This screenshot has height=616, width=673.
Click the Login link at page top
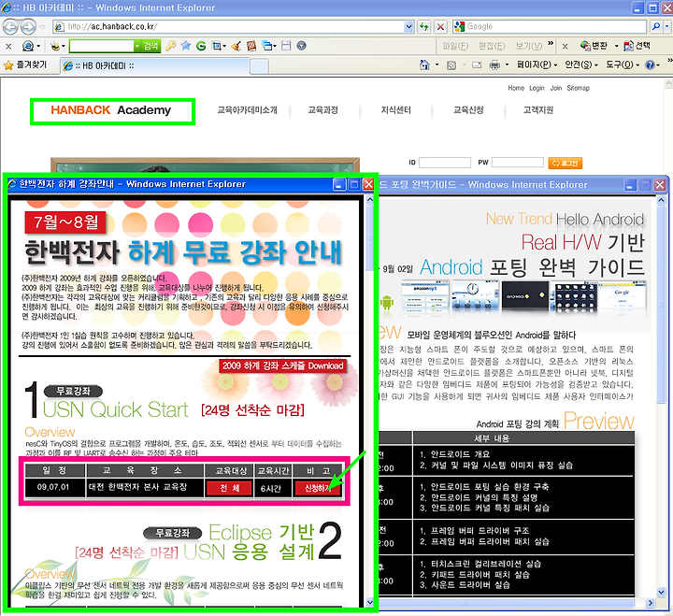[537, 88]
